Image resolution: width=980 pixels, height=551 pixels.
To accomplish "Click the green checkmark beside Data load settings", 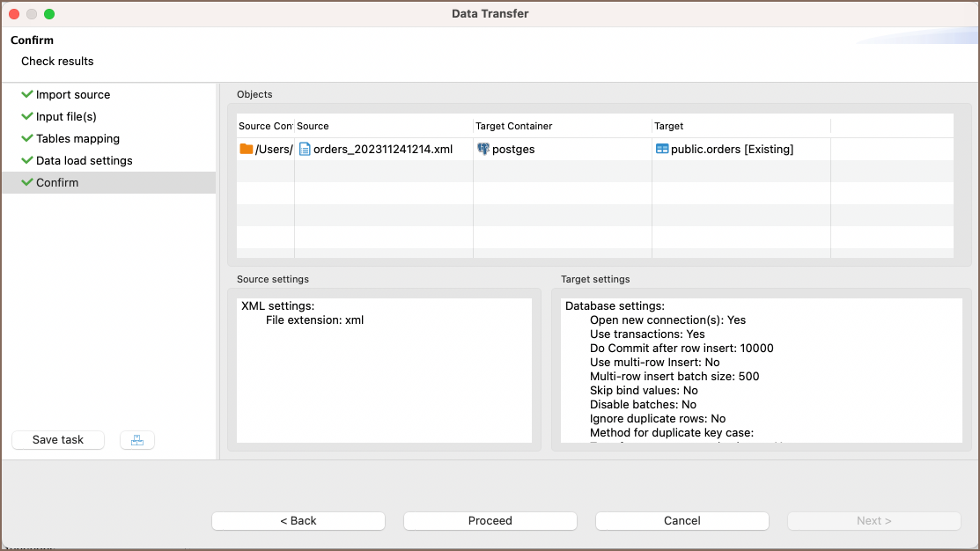I will coord(27,160).
